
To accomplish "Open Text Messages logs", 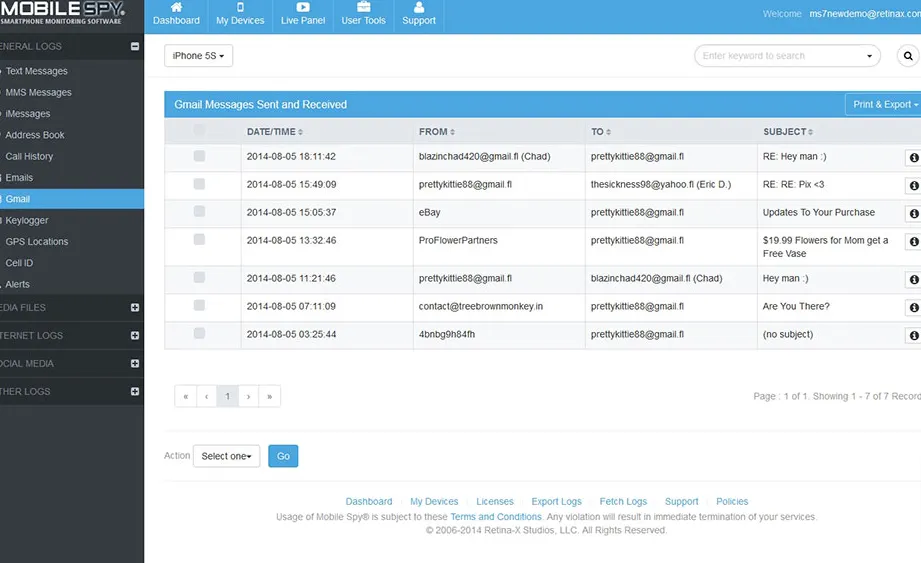I will pyautogui.click(x=36, y=71).
